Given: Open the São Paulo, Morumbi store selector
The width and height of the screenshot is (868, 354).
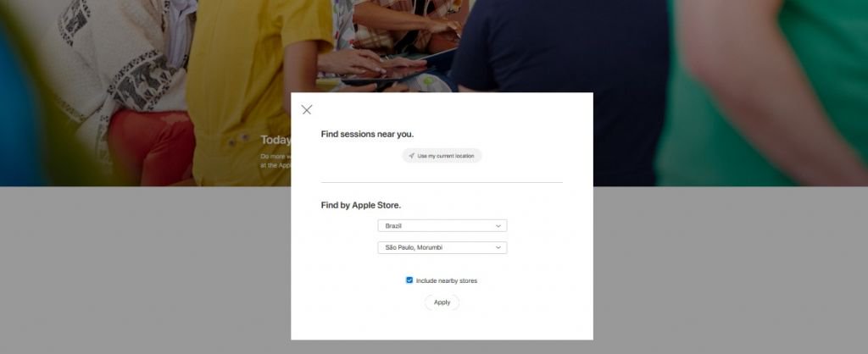Looking at the screenshot, I should (442, 247).
